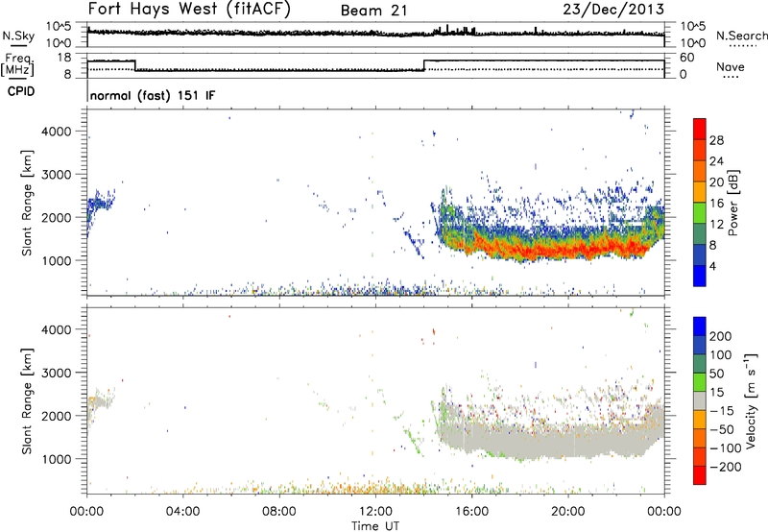This screenshot has height=532, width=768.
Task: Click the "-100" label on Velocity colorbar
Action: (726, 448)
